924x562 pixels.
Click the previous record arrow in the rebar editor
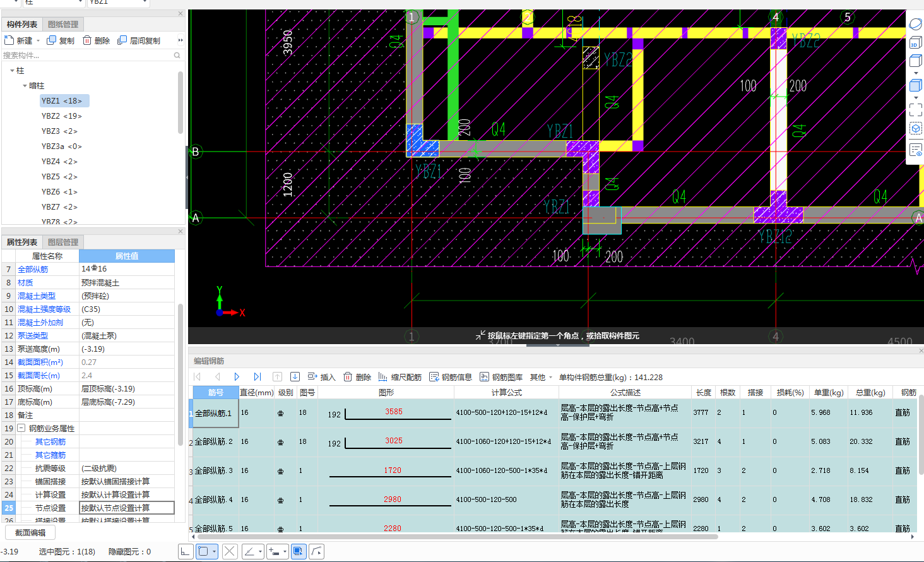click(x=218, y=377)
